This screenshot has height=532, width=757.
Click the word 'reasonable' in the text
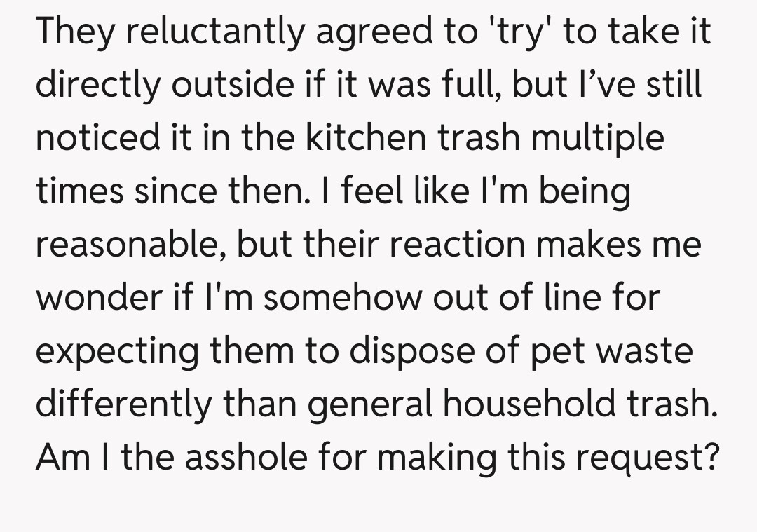click(x=128, y=245)
